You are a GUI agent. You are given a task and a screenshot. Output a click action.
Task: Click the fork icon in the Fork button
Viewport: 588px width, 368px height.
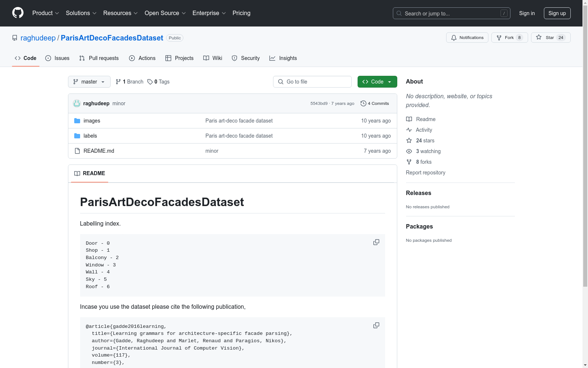499,38
